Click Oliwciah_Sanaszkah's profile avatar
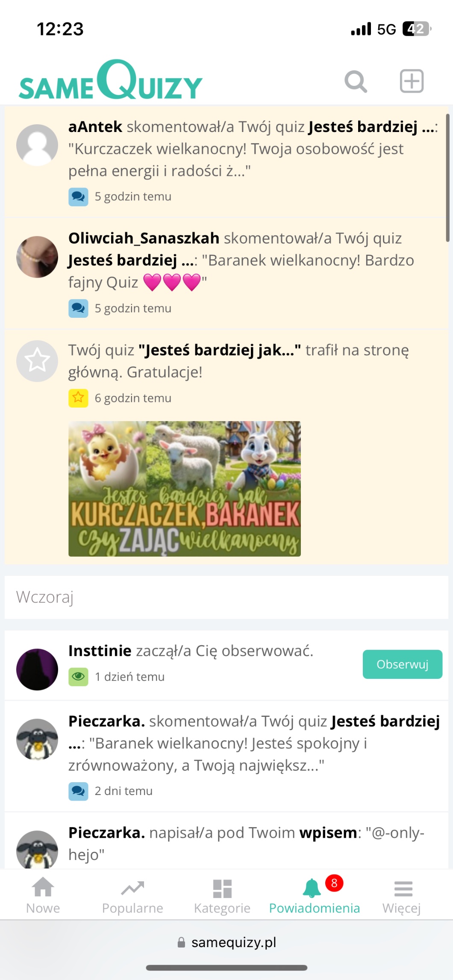Viewport: 453px width, 980px height. pyautogui.click(x=37, y=257)
